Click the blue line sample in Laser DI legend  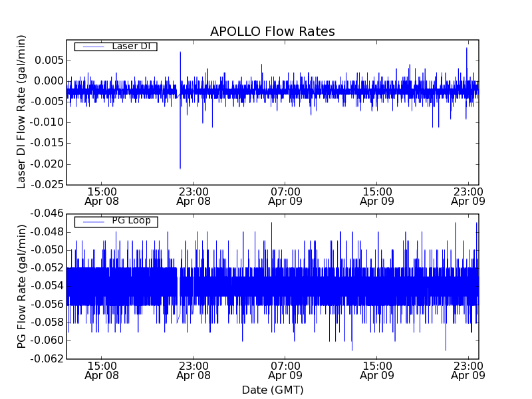click(93, 47)
